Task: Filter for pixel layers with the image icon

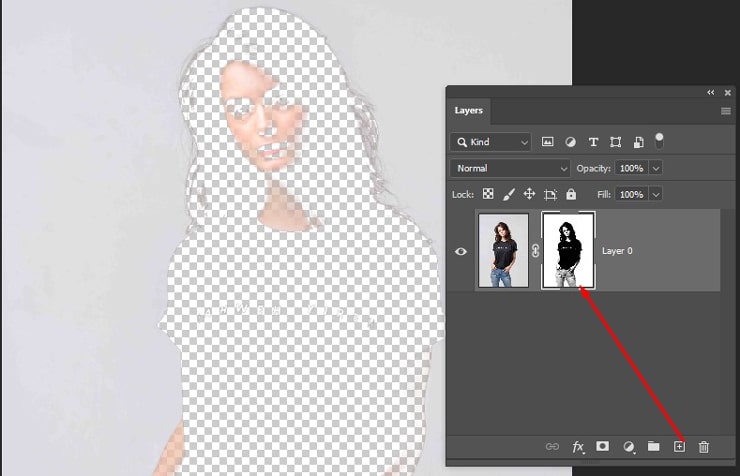Action: click(x=548, y=142)
